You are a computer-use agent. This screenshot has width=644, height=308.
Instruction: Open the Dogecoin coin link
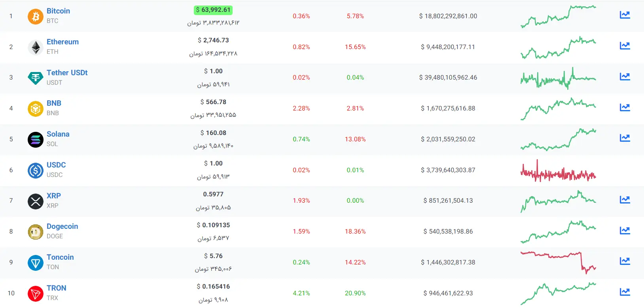(62, 226)
